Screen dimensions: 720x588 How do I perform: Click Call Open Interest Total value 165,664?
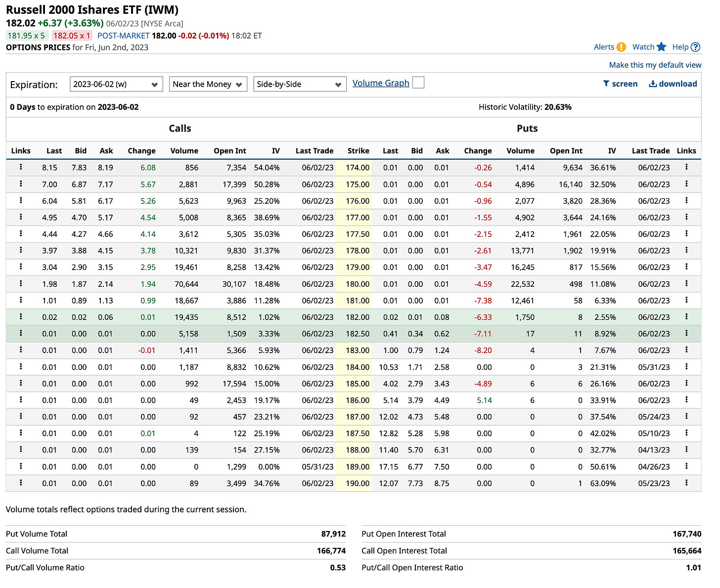687,551
